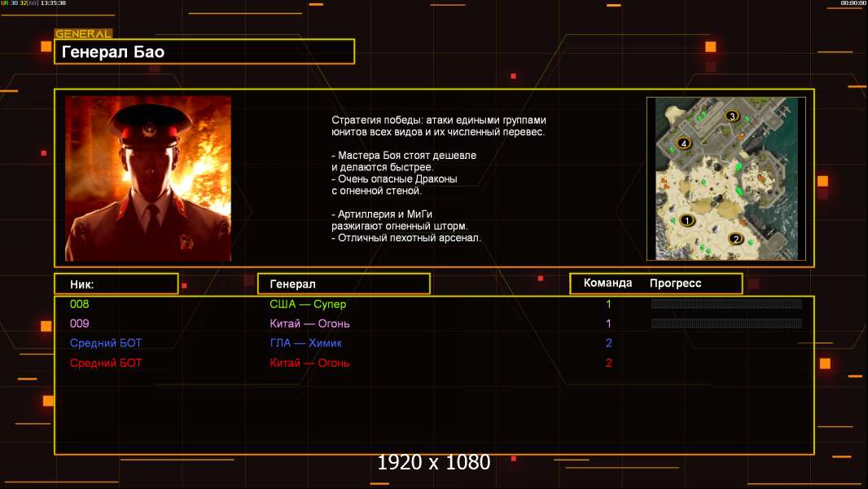Screen dimensions: 868x489
Task: Click the GENERAL label tag
Action: click(x=84, y=33)
